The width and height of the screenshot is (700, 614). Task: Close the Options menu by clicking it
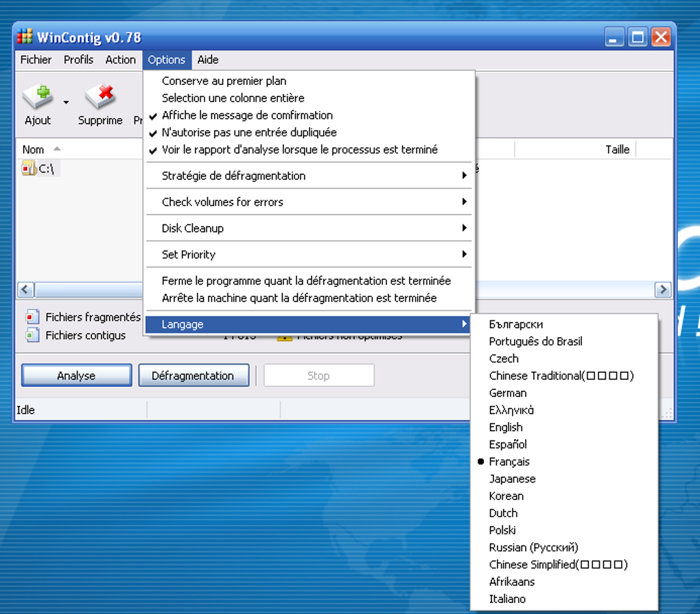tap(167, 60)
